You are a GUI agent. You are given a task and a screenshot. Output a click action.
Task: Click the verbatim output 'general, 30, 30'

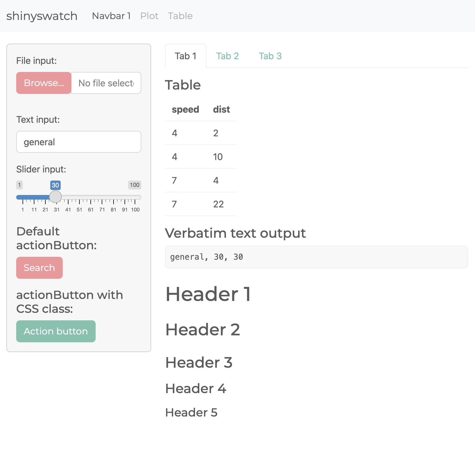point(206,257)
